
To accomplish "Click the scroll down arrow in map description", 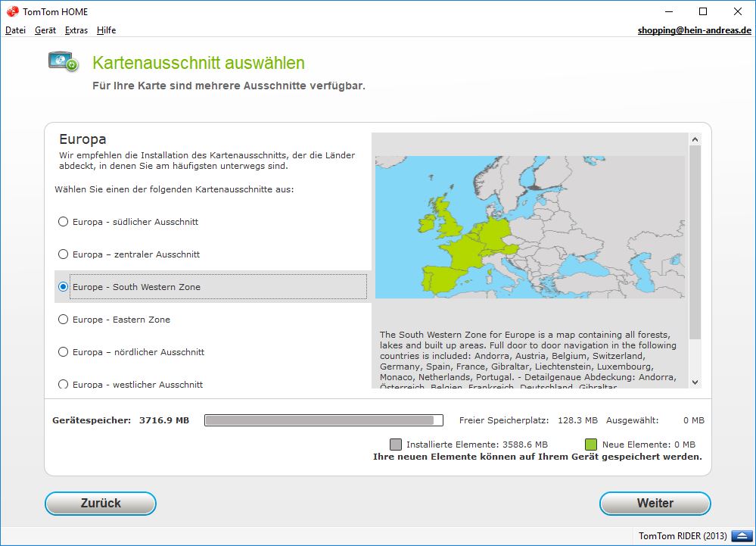I will 695,382.
